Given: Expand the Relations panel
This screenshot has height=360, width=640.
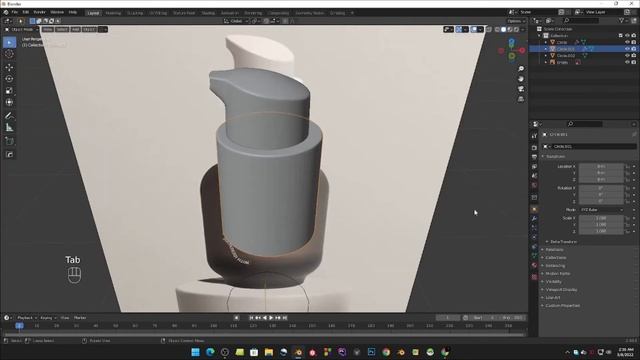Looking at the screenshot, I should point(554,250).
